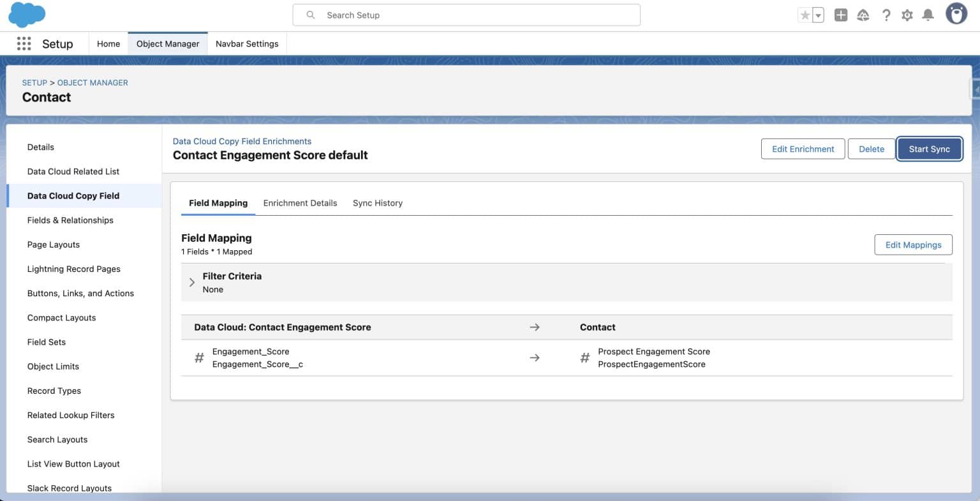The image size is (980, 501).
Task: Open Related Lookup Filters in sidebar
Action: point(71,415)
